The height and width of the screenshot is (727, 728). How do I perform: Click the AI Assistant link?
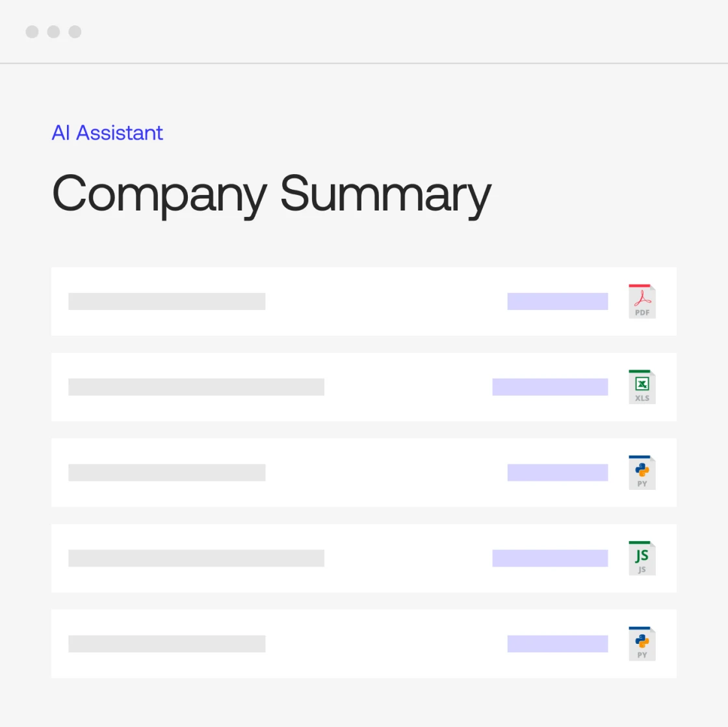[x=107, y=133]
